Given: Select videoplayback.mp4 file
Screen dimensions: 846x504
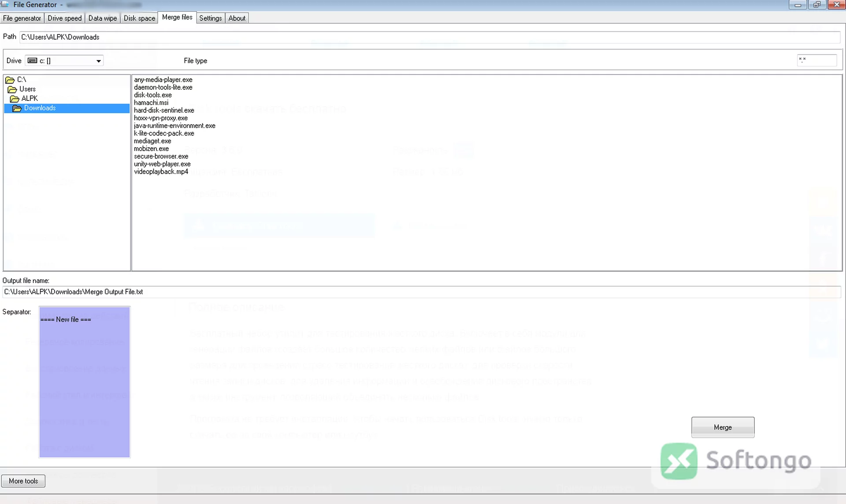Looking at the screenshot, I should pos(161,172).
